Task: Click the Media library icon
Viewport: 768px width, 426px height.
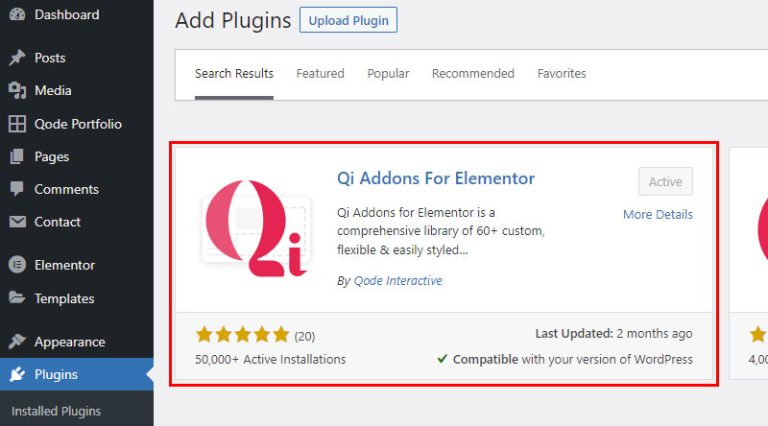Action: click(17, 91)
